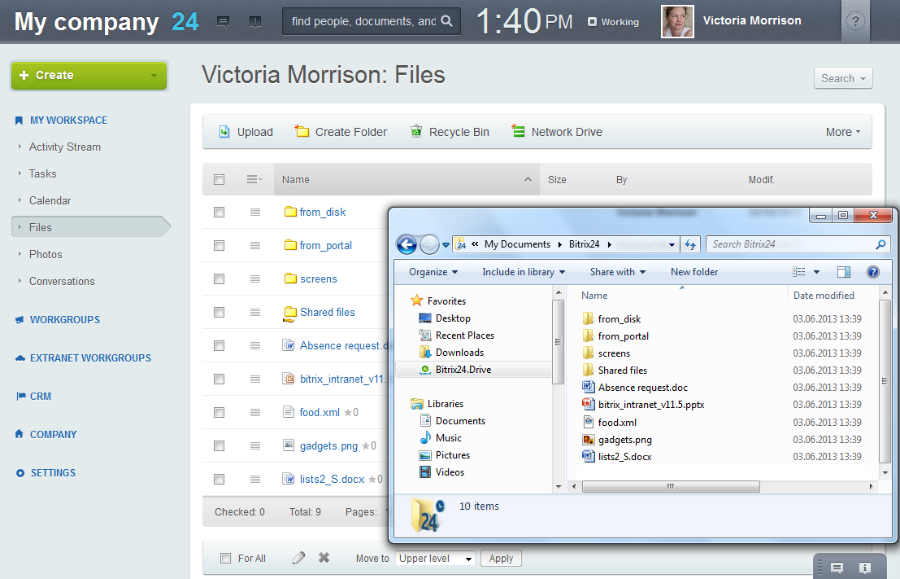Open the 'Upper level' move-to dropdown
Image resolution: width=900 pixels, height=579 pixels.
pos(435,559)
